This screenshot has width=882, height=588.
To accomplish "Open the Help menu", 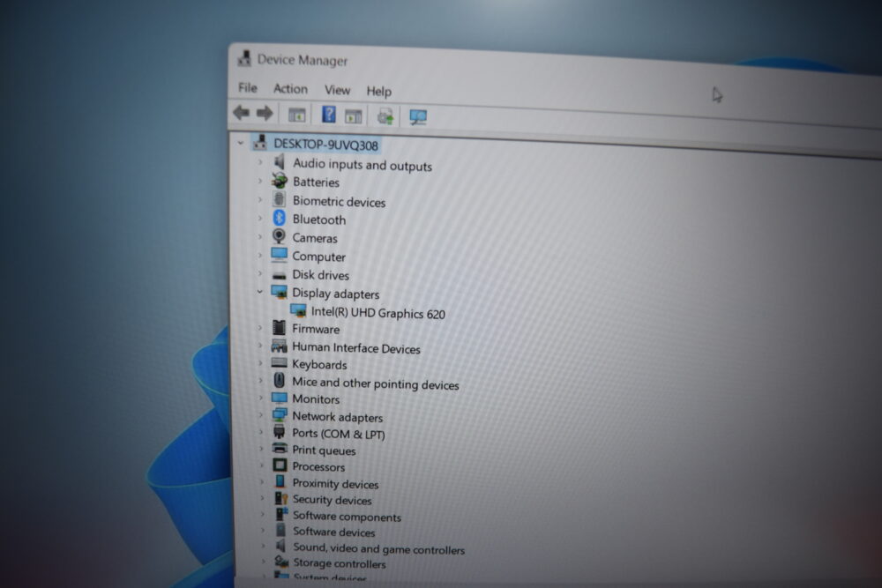I will (378, 91).
